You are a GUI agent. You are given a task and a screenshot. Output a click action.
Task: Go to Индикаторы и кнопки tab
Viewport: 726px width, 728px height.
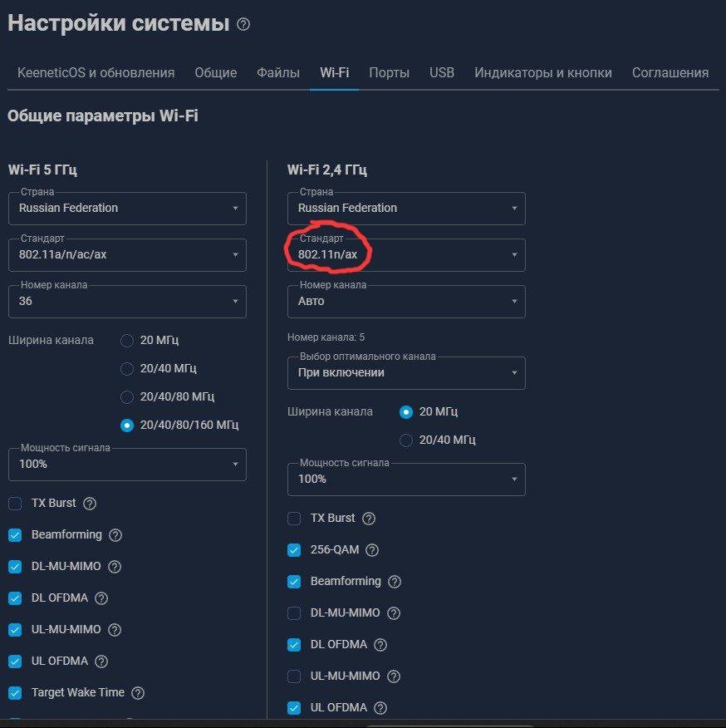click(x=543, y=73)
